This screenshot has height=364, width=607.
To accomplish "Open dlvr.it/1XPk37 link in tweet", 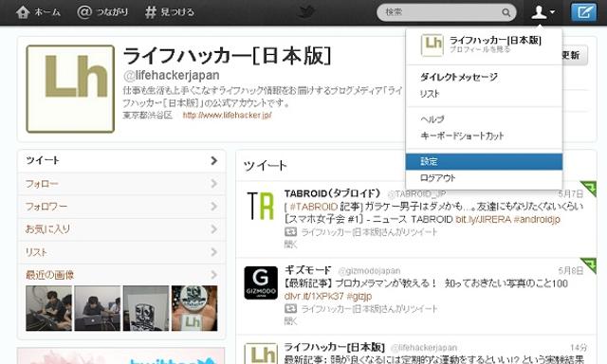I will pos(314,297).
